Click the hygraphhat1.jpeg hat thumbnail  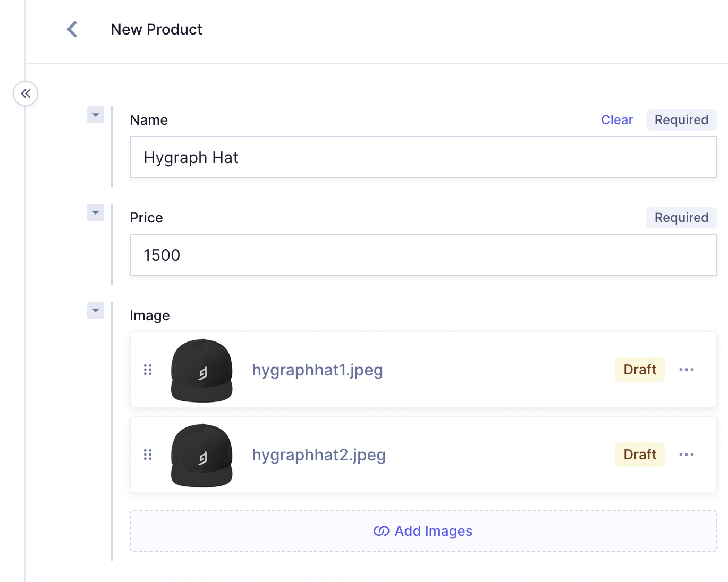201,370
